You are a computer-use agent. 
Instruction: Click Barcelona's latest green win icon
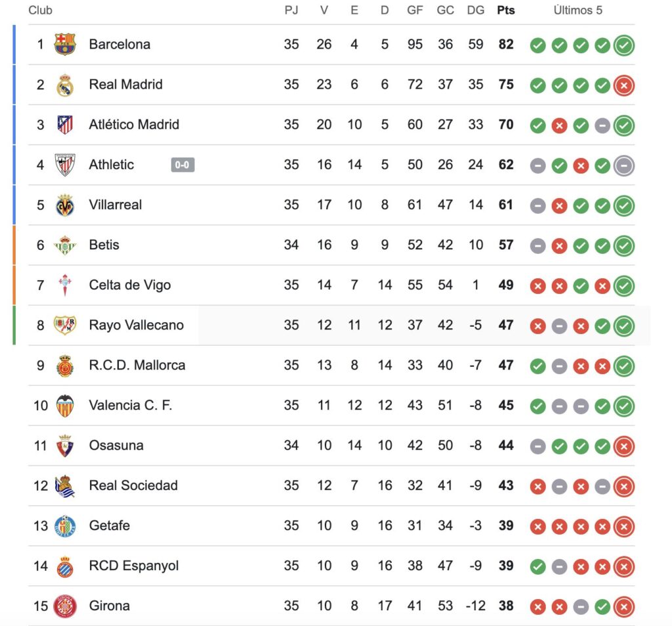[624, 45]
